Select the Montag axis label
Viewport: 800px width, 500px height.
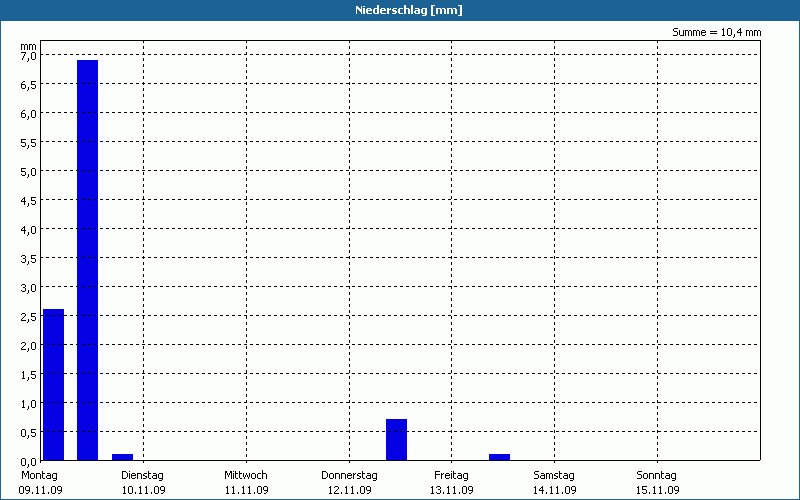(x=39, y=476)
